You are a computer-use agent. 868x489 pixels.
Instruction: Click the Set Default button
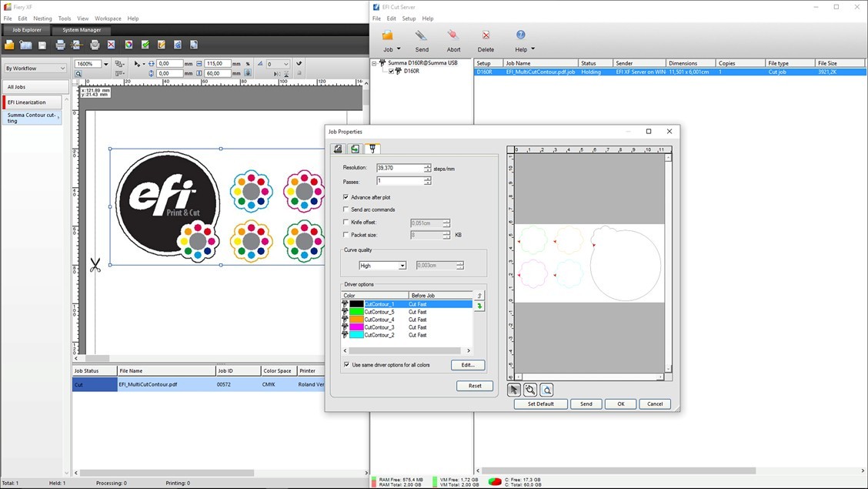540,404
